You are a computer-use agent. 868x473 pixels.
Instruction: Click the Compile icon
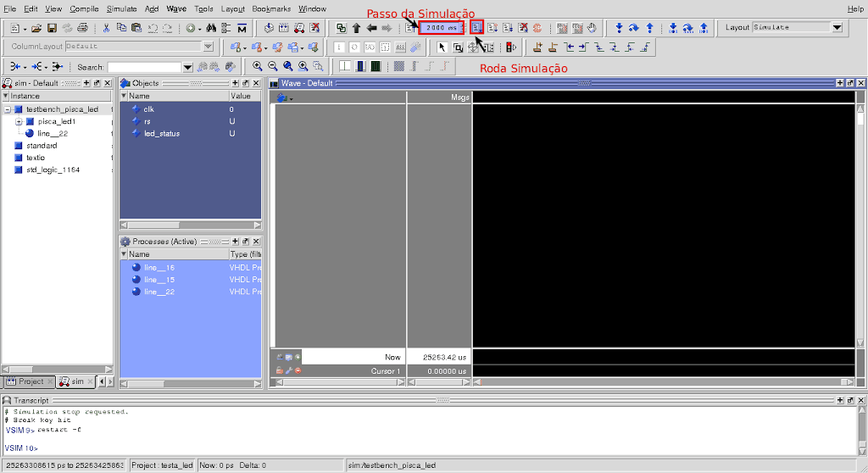click(269, 28)
